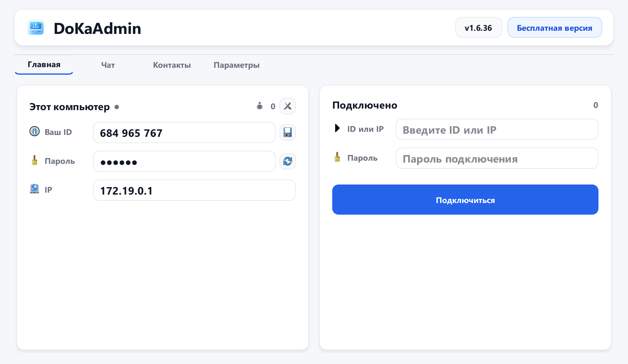The width and height of the screenshot is (628, 364).
Task: Open the Чат tab
Action: point(108,65)
